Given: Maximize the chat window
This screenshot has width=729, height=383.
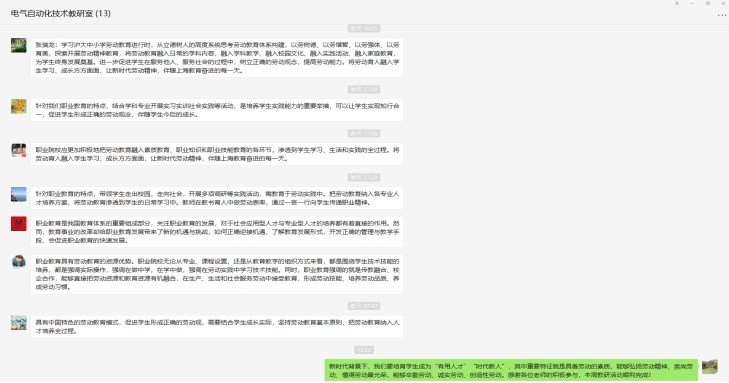Looking at the screenshot, I should 708,3.
